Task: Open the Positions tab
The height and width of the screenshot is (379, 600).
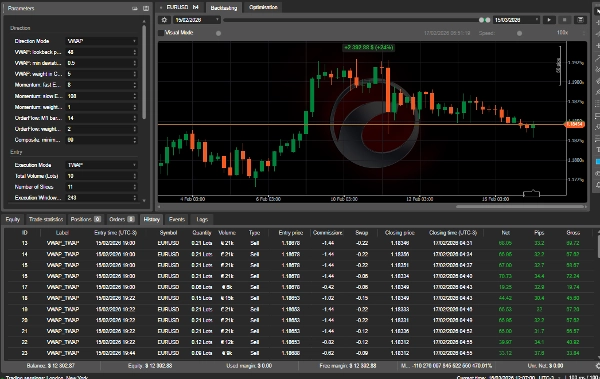Action: (x=85, y=219)
